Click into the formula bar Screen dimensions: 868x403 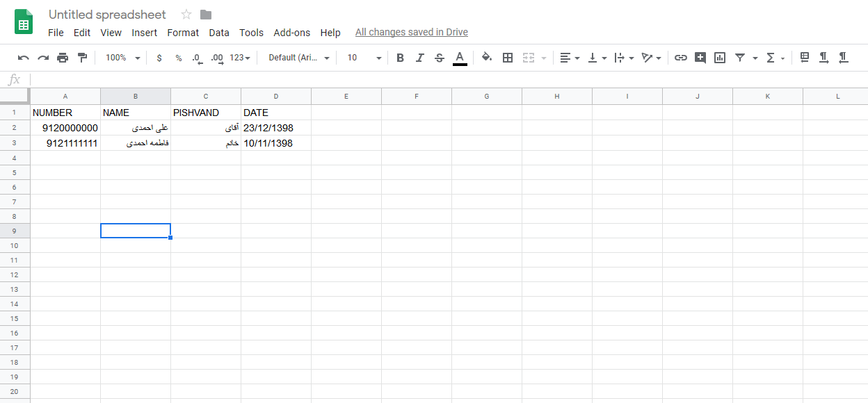pos(449,79)
